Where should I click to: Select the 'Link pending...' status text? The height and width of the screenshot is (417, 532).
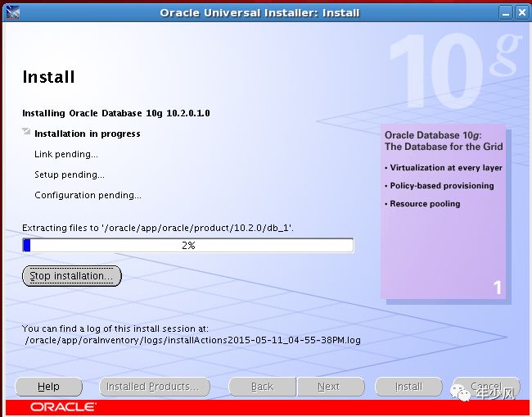pos(66,154)
